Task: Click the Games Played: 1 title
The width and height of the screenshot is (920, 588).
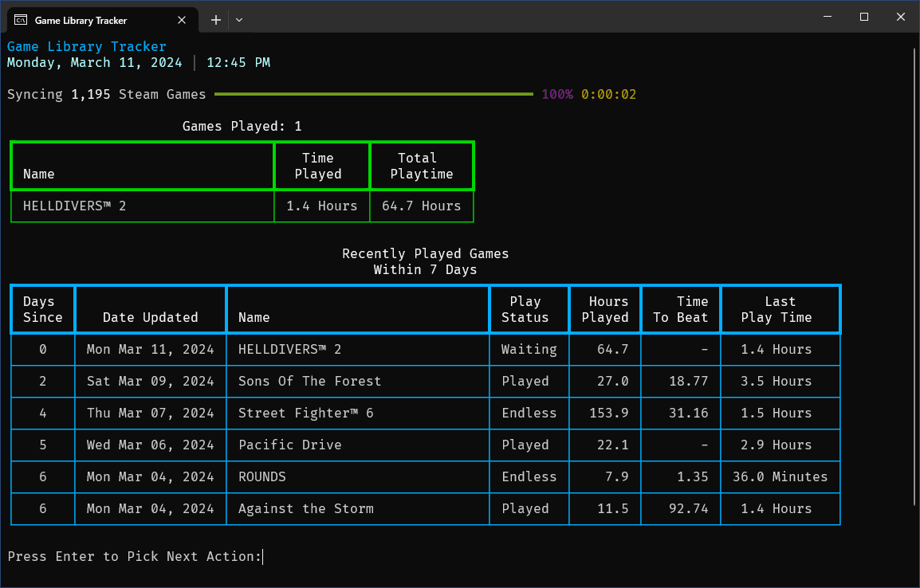Action: [x=242, y=126]
